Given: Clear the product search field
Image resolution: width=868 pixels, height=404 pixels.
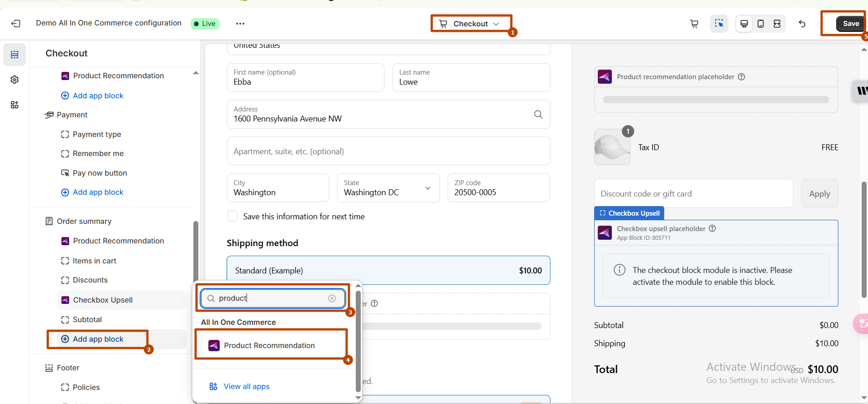Looking at the screenshot, I should coord(332,298).
